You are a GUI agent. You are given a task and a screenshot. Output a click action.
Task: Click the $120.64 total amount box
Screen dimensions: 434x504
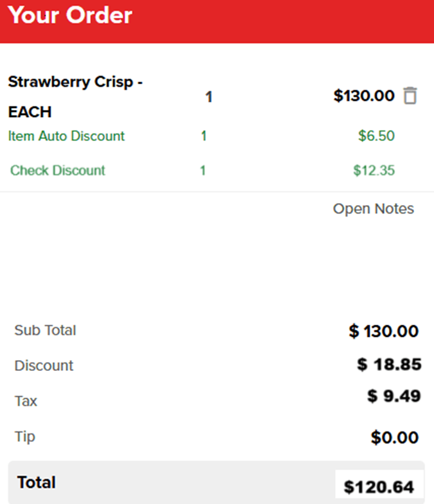[x=379, y=487]
